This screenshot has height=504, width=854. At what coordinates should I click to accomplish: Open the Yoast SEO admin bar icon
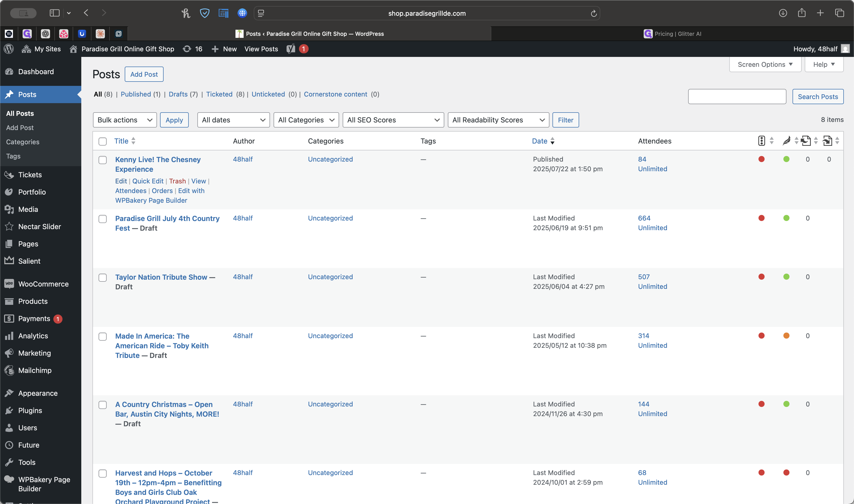tap(291, 49)
